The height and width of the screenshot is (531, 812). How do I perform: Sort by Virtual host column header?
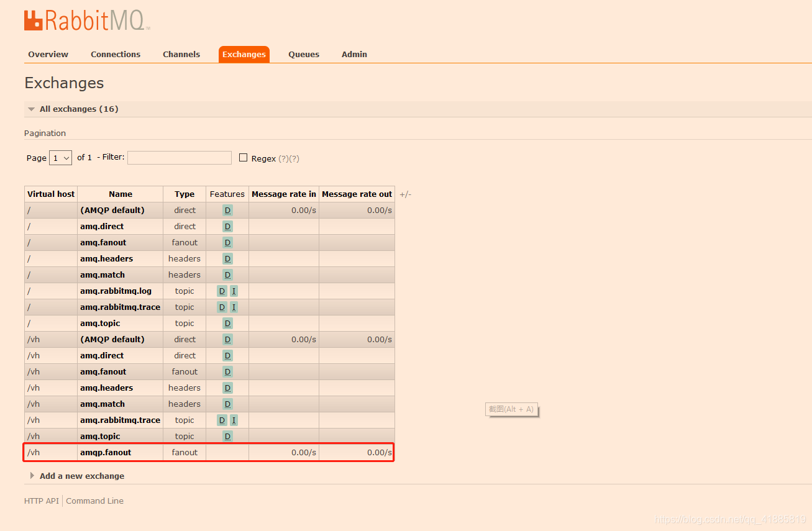point(51,194)
